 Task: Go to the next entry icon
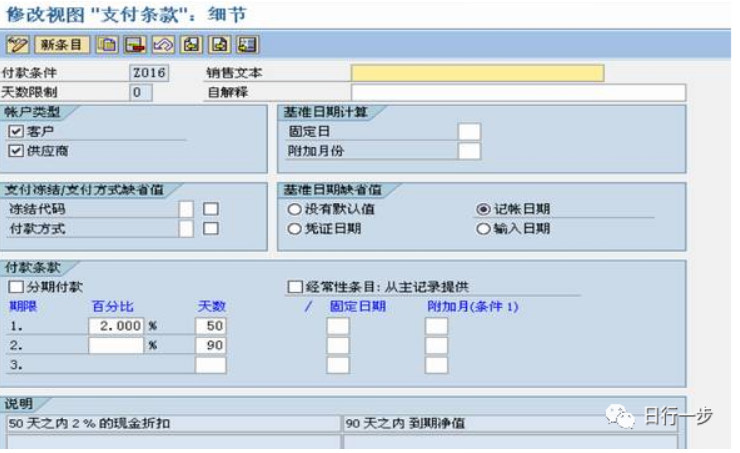[x=219, y=45]
